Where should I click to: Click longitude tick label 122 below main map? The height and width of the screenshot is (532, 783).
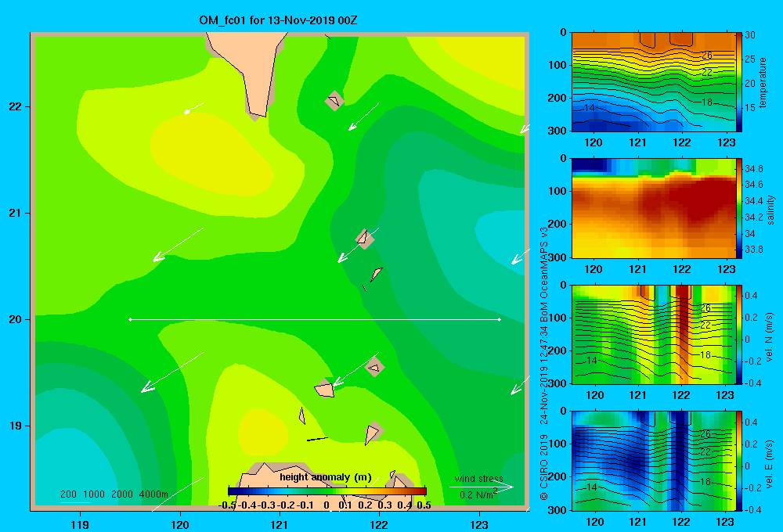379,524
